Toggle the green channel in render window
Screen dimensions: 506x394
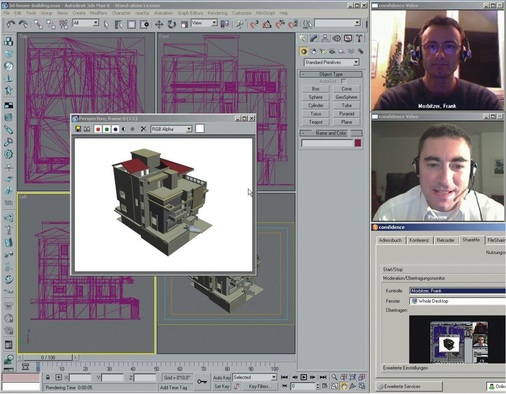[x=107, y=129]
